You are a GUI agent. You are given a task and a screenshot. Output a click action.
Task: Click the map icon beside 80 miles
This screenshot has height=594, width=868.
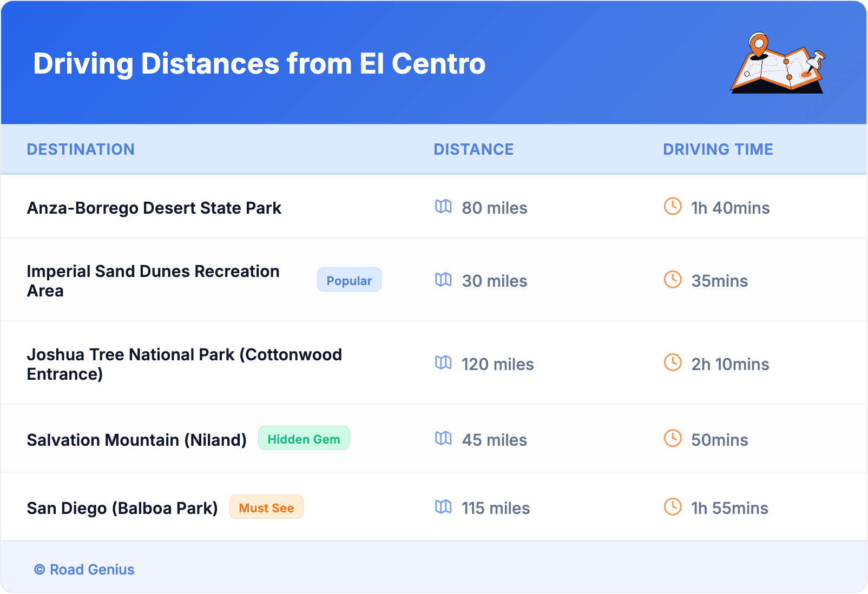click(x=443, y=207)
